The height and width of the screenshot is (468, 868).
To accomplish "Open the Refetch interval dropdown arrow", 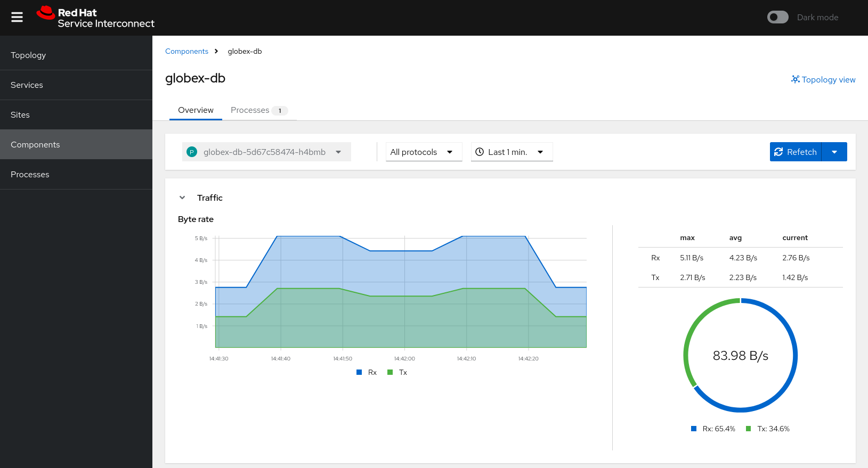I will point(834,152).
